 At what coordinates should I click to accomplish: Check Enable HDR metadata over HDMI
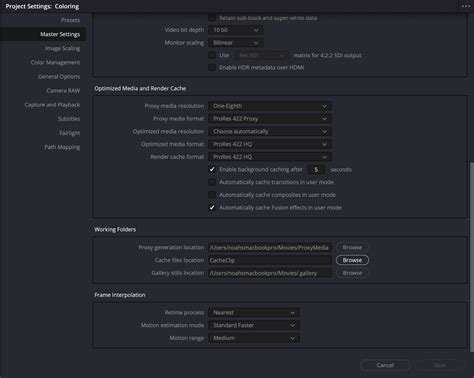(212, 67)
